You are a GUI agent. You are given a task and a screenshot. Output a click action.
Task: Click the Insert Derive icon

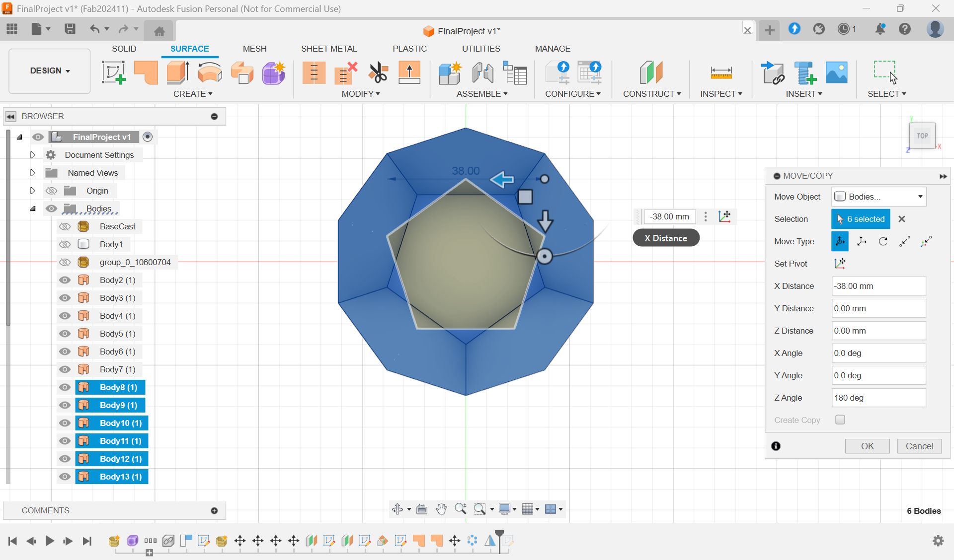tap(773, 72)
